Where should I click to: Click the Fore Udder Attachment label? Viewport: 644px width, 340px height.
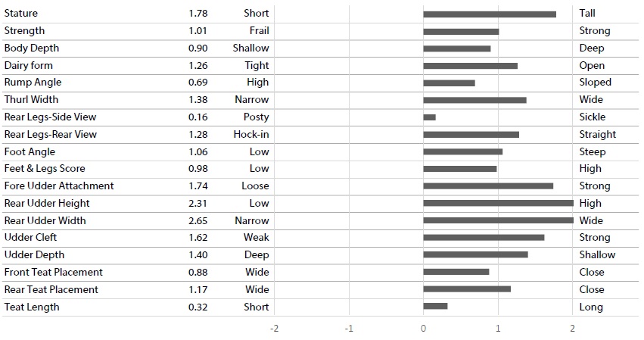[59, 186]
